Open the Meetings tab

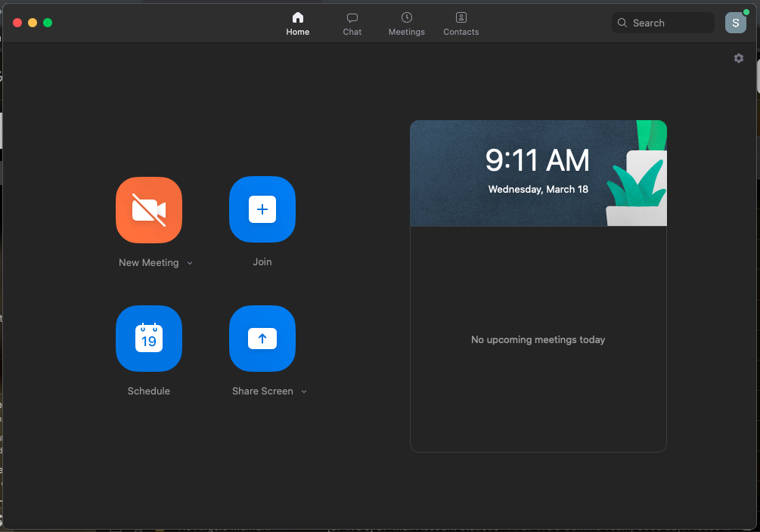pyautogui.click(x=407, y=23)
